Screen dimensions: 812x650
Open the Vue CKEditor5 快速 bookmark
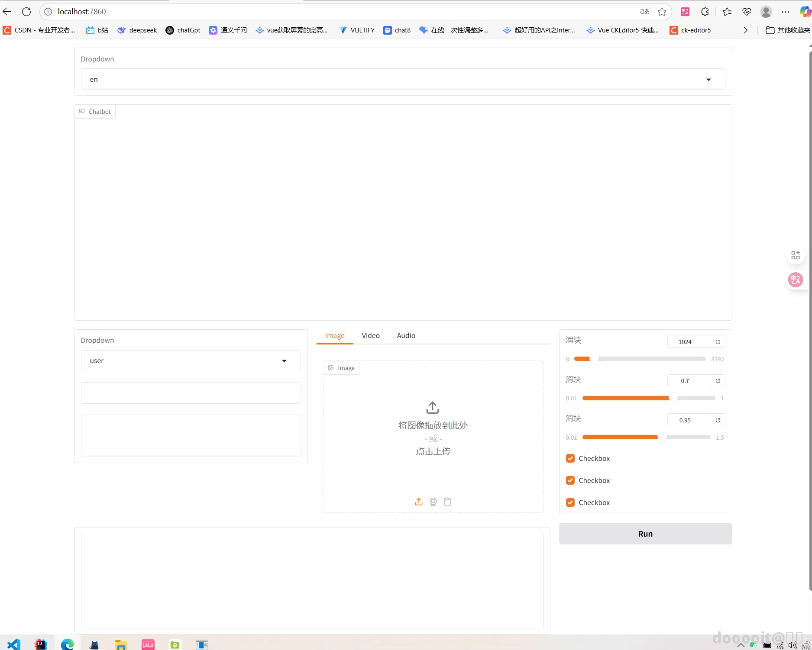(622, 30)
